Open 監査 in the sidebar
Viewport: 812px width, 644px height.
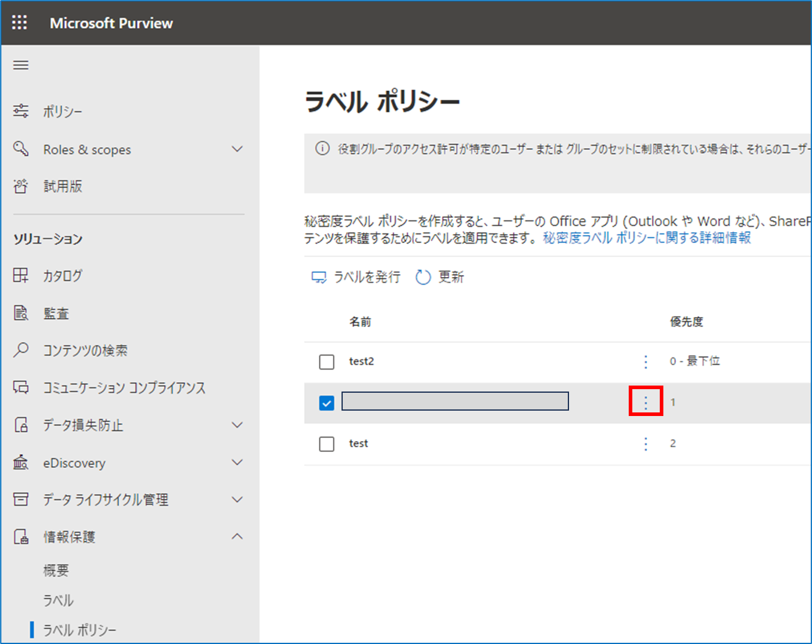[56, 313]
